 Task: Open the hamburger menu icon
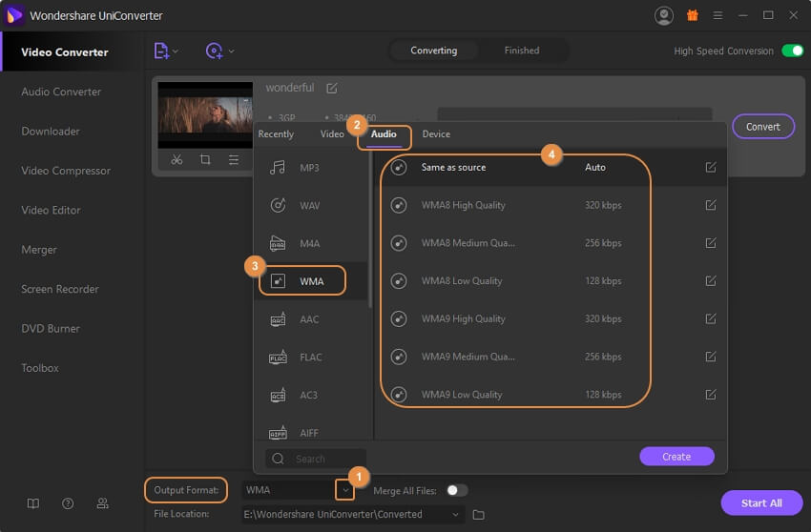pyautogui.click(x=717, y=15)
